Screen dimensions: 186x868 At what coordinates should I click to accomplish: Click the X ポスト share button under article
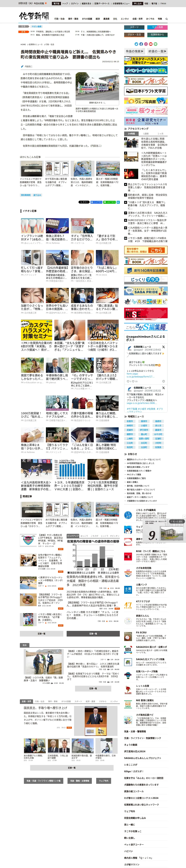coord(84,202)
